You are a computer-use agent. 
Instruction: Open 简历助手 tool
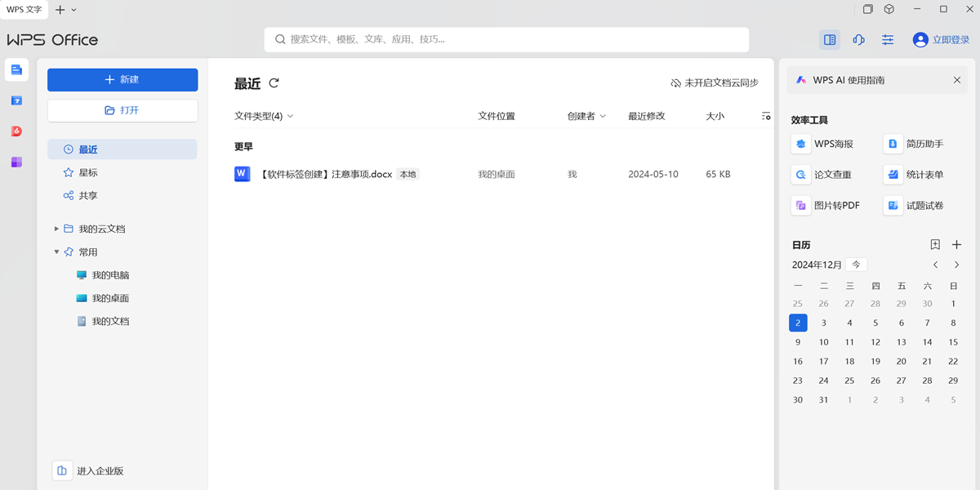(915, 144)
